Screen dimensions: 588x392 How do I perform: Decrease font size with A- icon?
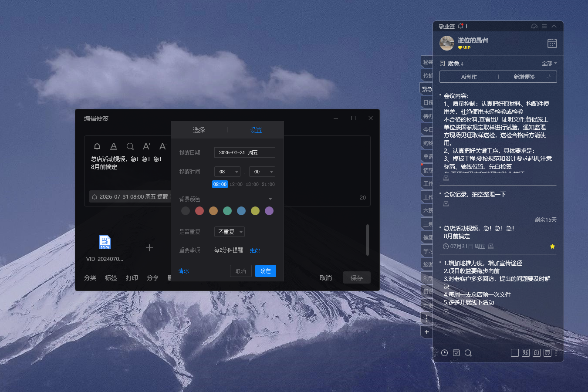click(x=163, y=146)
